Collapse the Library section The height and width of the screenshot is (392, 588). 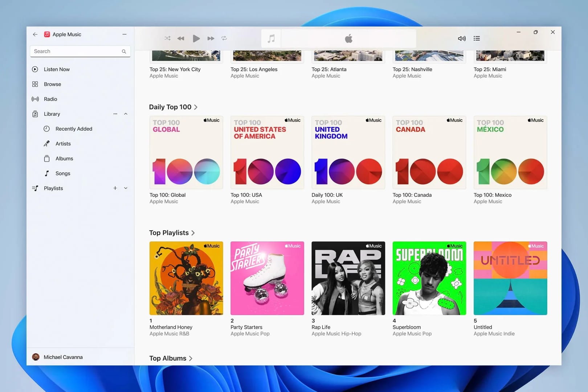[x=126, y=114]
